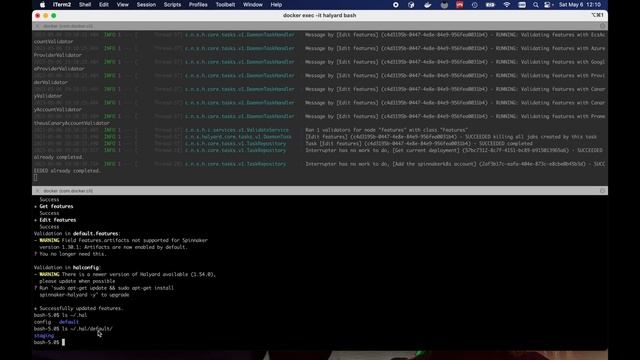Screen dimensions: 640x360
Task: Click the cat face menu bar icon
Action: 444,5
